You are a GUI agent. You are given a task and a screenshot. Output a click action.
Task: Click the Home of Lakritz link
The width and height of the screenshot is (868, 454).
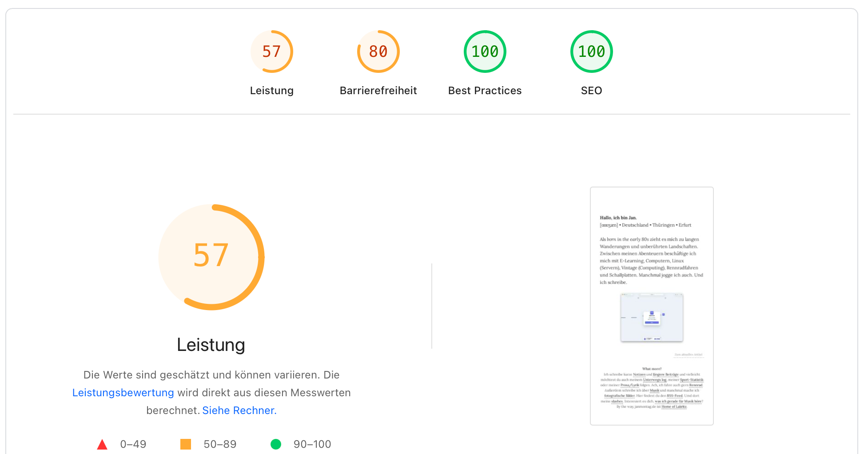pyautogui.click(x=674, y=406)
